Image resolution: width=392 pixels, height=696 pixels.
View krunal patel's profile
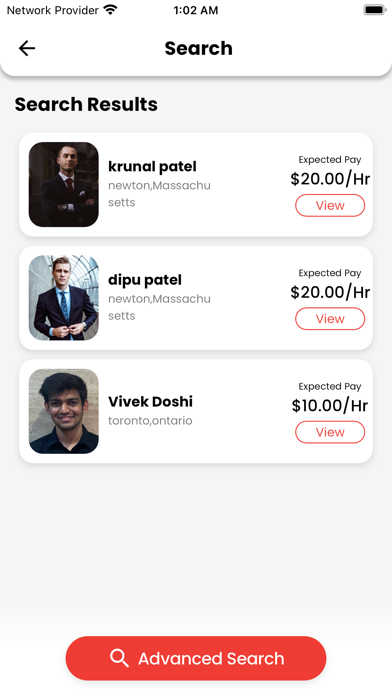pyautogui.click(x=330, y=206)
